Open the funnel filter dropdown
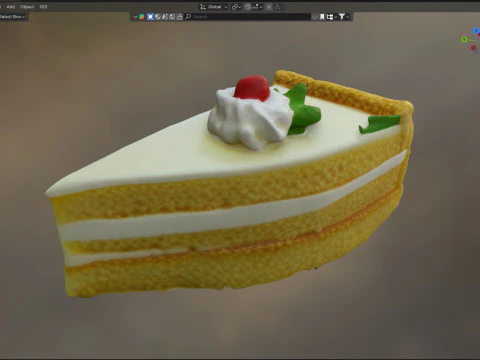Image resolution: width=480 pixels, height=360 pixels. click(344, 17)
